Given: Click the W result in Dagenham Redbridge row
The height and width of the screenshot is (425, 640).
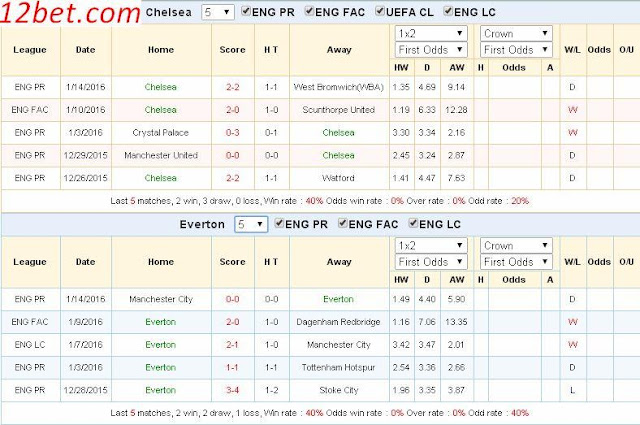Looking at the screenshot, I should [572, 322].
